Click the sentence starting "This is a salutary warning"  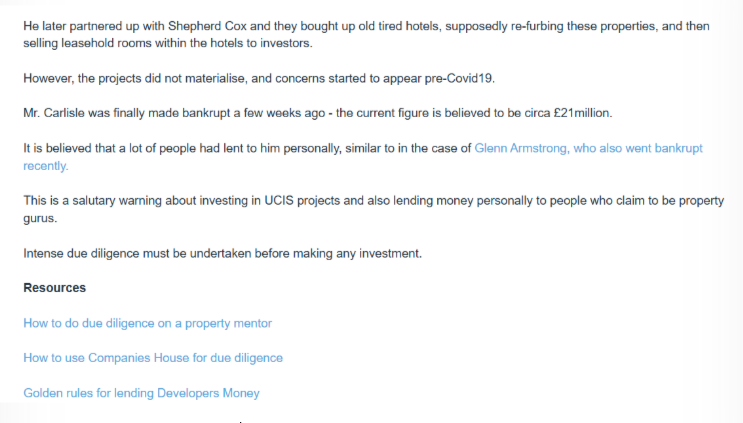coord(373,209)
